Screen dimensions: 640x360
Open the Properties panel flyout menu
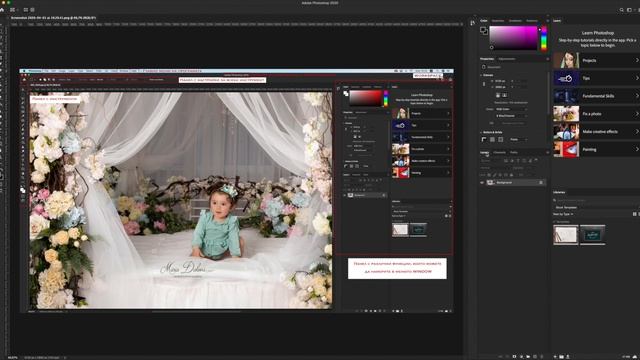(548, 59)
